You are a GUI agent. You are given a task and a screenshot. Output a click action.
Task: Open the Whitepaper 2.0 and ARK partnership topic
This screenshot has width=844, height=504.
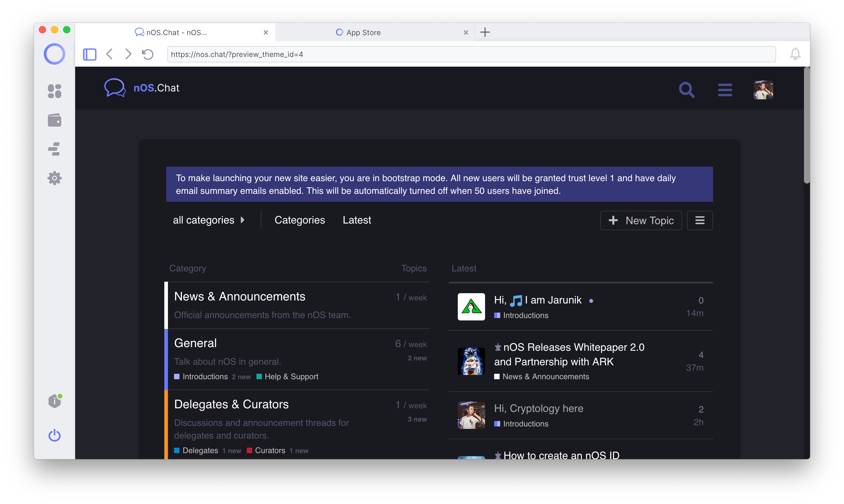(569, 354)
